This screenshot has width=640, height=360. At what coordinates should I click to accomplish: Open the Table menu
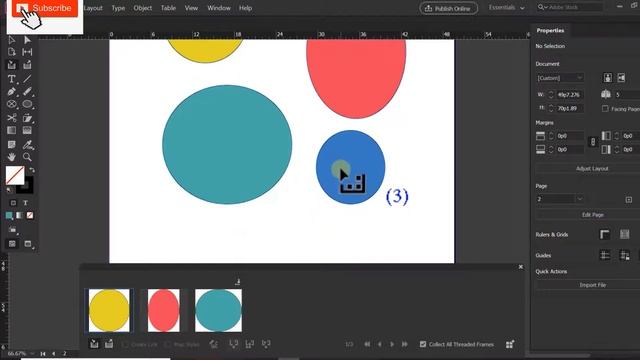pos(168,8)
